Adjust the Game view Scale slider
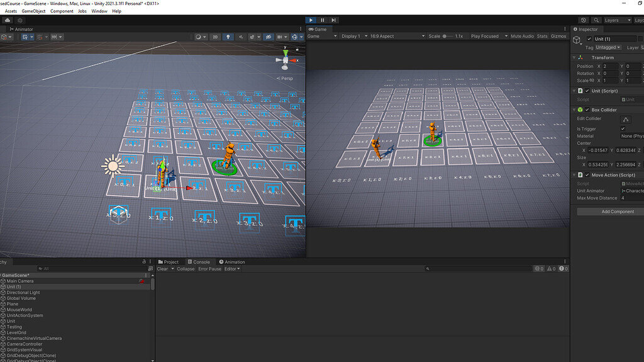 (x=447, y=37)
